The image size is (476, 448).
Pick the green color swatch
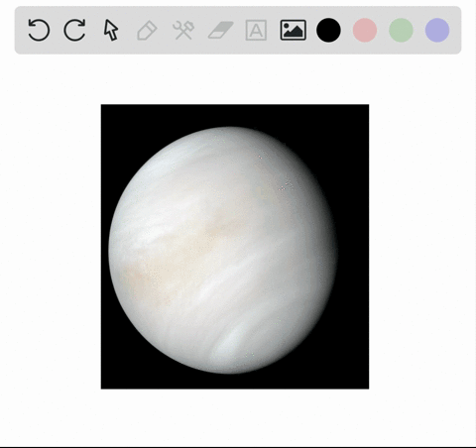[x=401, y=30]
